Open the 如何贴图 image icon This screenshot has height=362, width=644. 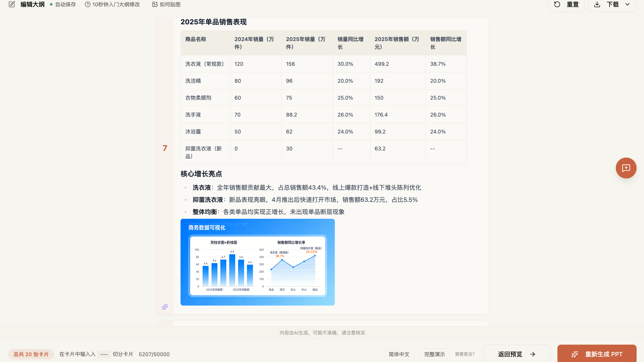(x=155, y=5)
